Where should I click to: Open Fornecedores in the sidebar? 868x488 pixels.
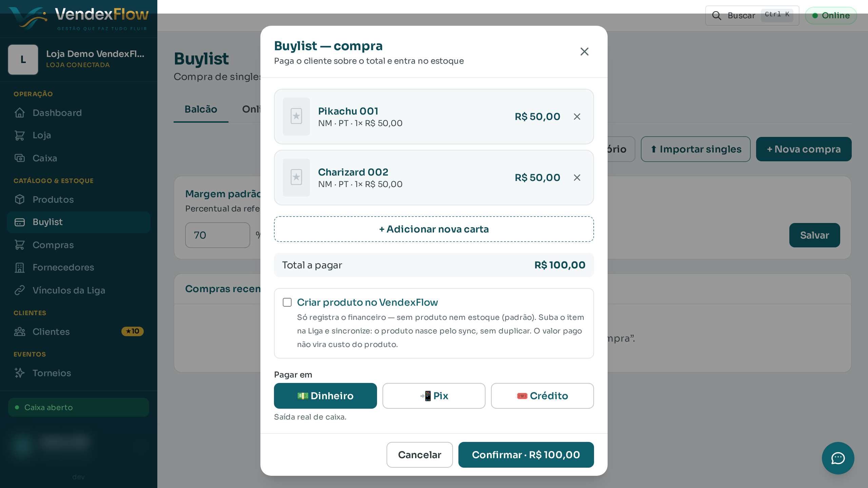(x=79, y=267)
